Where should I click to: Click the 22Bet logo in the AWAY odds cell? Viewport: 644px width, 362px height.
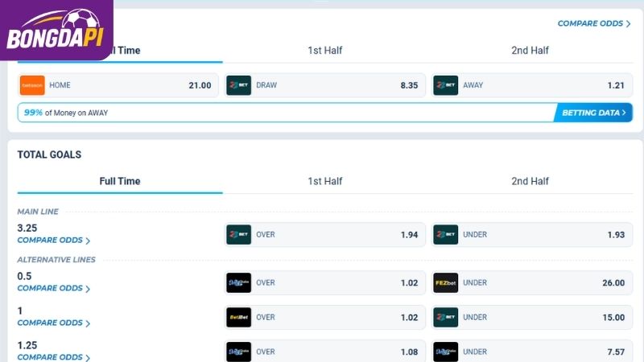click(446, 85)
